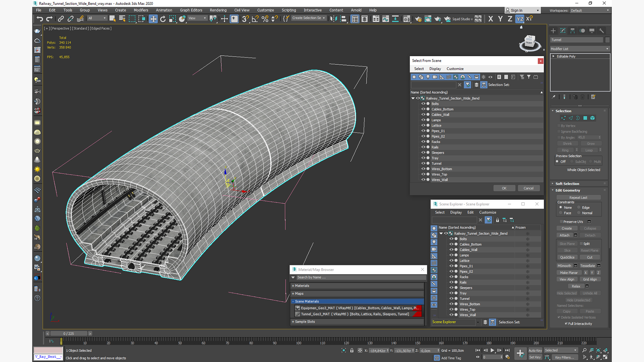
Task: Click the Attach button
Action: pos(564,235)
